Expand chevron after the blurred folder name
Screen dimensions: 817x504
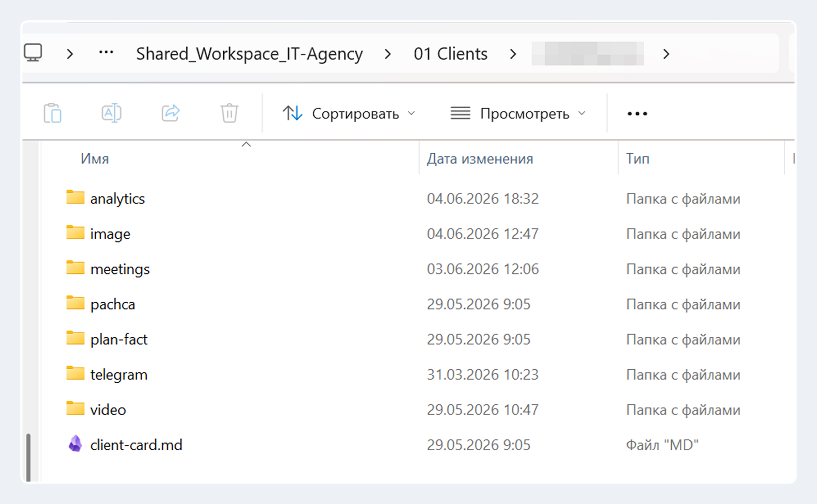tap(666, 54)
